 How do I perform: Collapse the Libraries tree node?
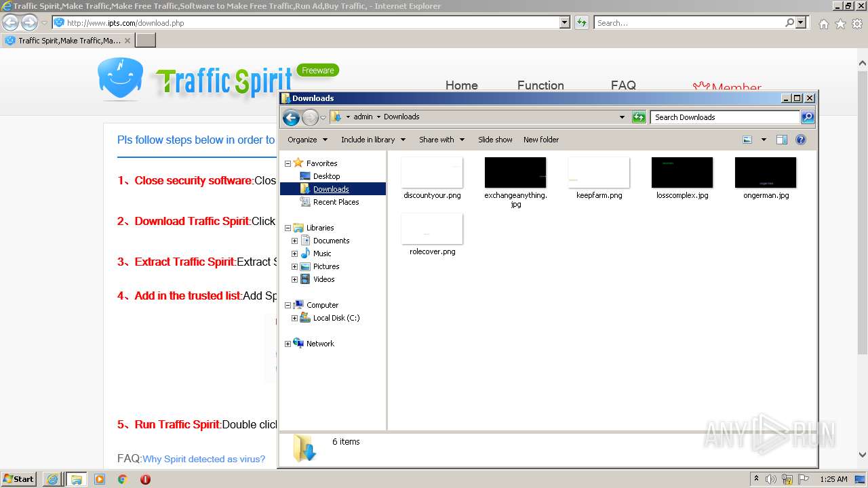288,228
